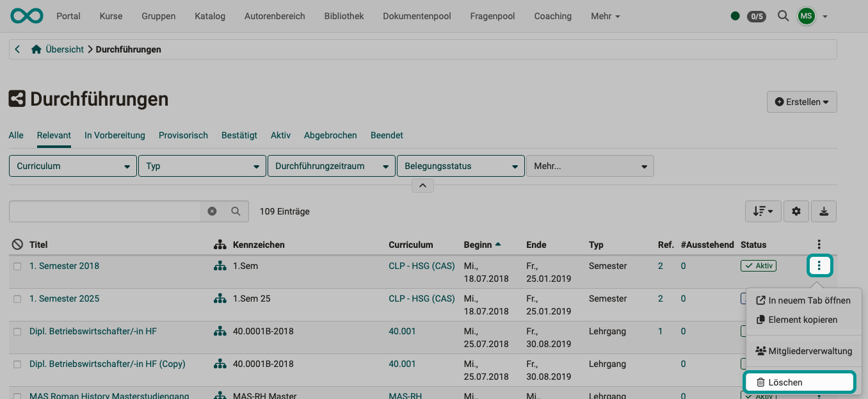868x399 pixels.
Task: Click into the table search input field
Action: (102, 211)
